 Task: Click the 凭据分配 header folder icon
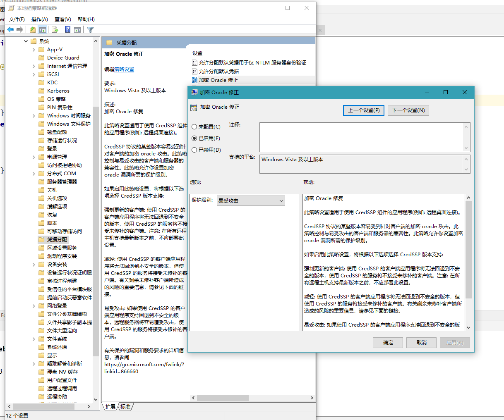click(x=110, y=43)
